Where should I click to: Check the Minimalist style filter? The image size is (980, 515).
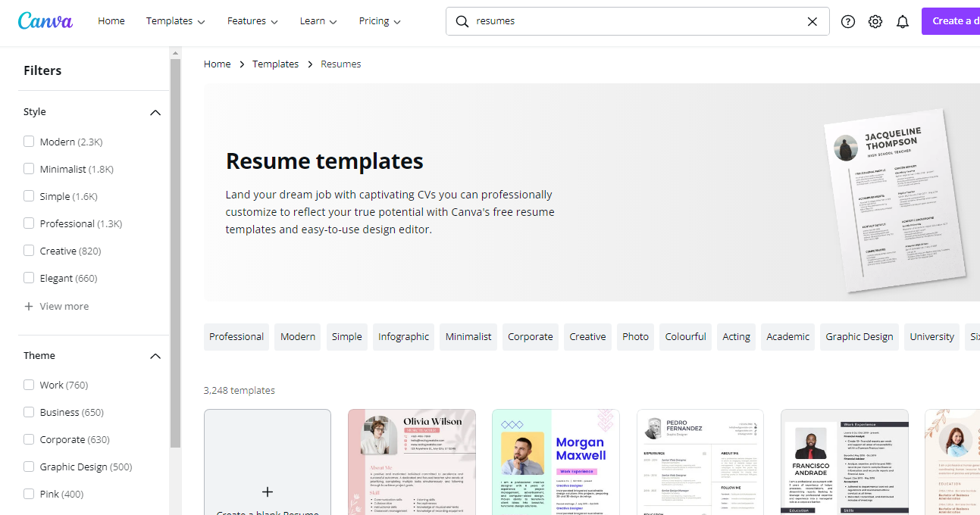(29, 169)
